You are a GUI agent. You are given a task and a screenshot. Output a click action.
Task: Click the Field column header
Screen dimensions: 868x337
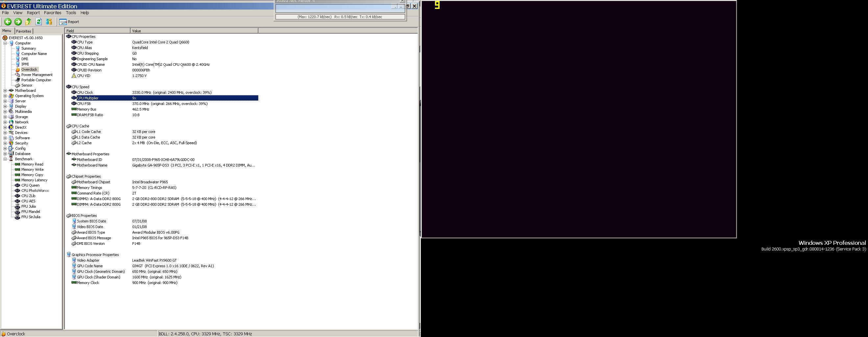(x=97, y=31)
